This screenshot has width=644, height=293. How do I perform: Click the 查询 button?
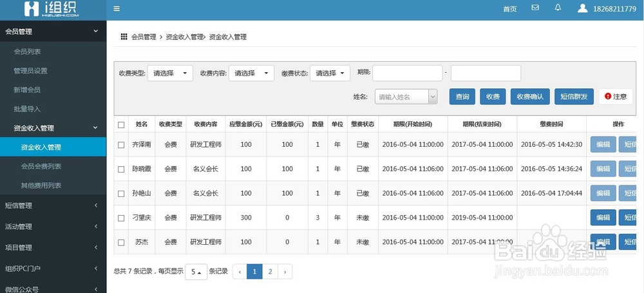(x=462, y=97)
